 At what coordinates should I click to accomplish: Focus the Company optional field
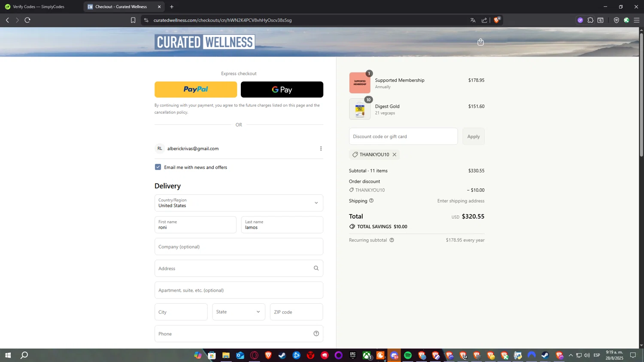239,247
